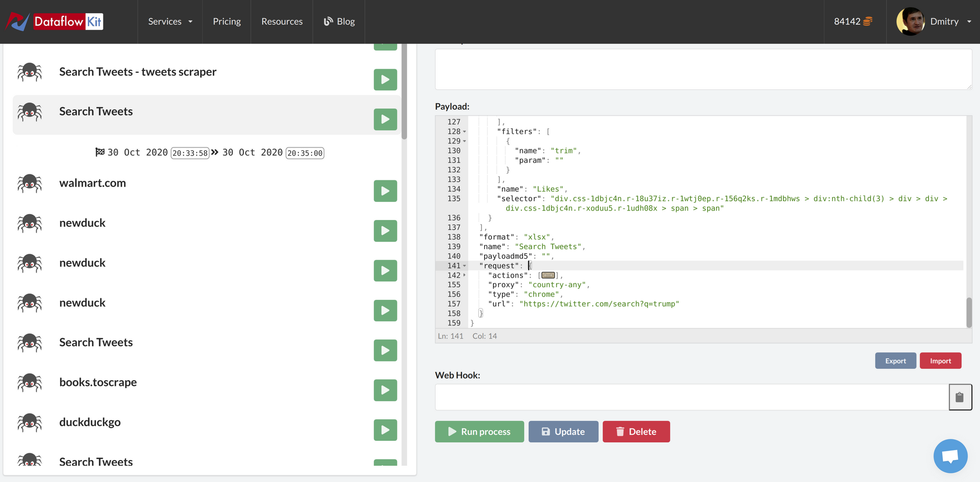980x482 pixels.
Task: Click the "chrome" type value in payload
Action: tap(541, 294)
